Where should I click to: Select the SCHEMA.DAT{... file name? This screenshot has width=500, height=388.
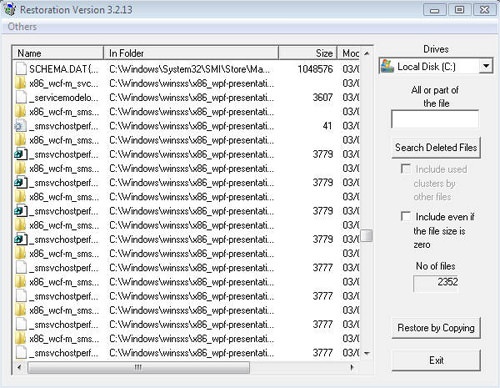(64, 69)
